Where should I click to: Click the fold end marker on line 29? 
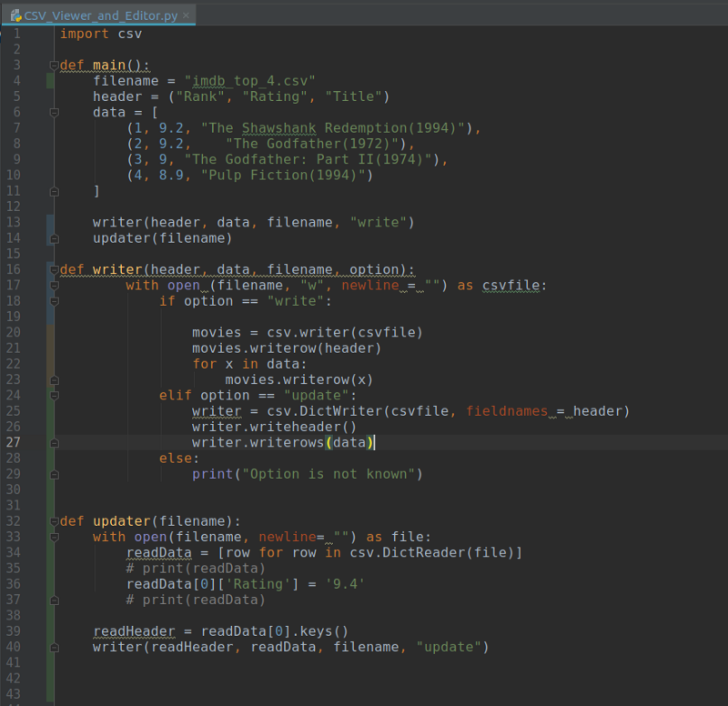coord(55,474)
